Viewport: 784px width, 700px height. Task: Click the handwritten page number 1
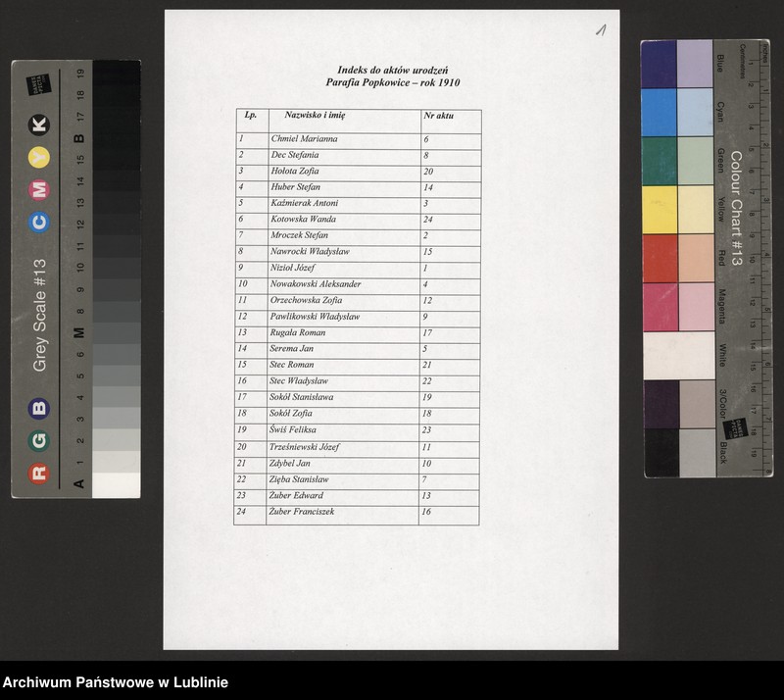point(601,30)
